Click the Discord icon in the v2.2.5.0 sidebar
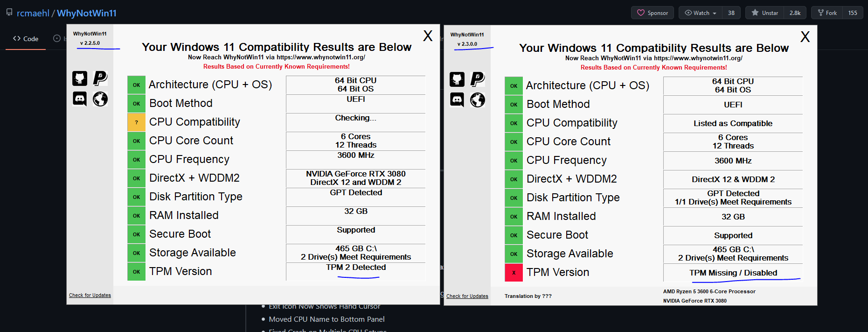Screen dimensions: 868x332 tap(79, 99)
